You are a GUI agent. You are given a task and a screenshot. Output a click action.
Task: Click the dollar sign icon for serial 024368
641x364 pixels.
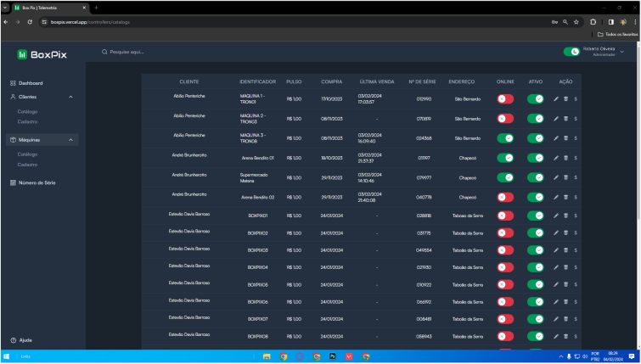[576, 137]
